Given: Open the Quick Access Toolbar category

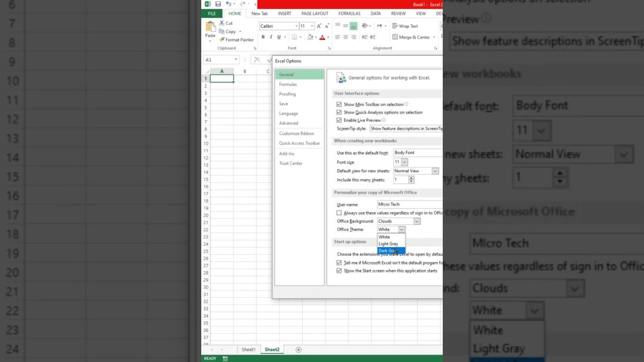Looking at the screenshot, I should pos(299,143).
